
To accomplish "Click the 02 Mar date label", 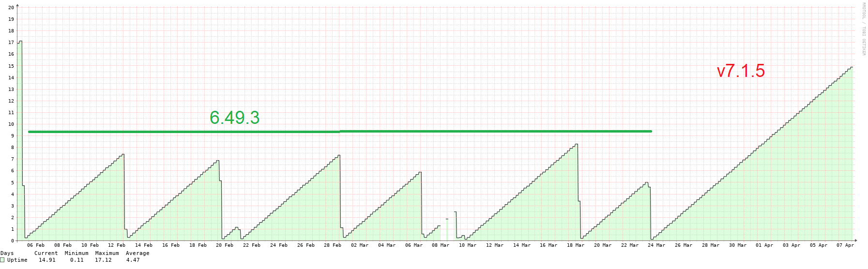I will coord(360,245).
